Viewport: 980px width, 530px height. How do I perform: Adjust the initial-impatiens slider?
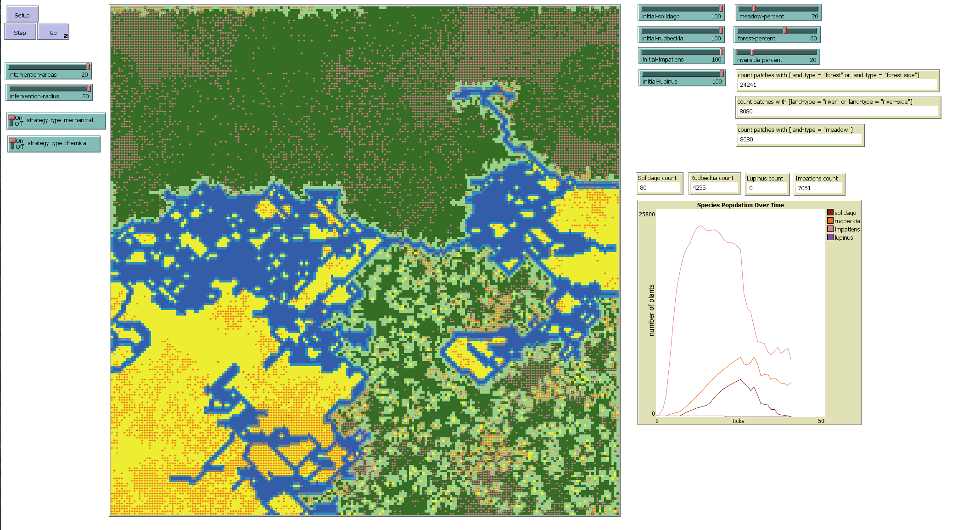(681, 52)
